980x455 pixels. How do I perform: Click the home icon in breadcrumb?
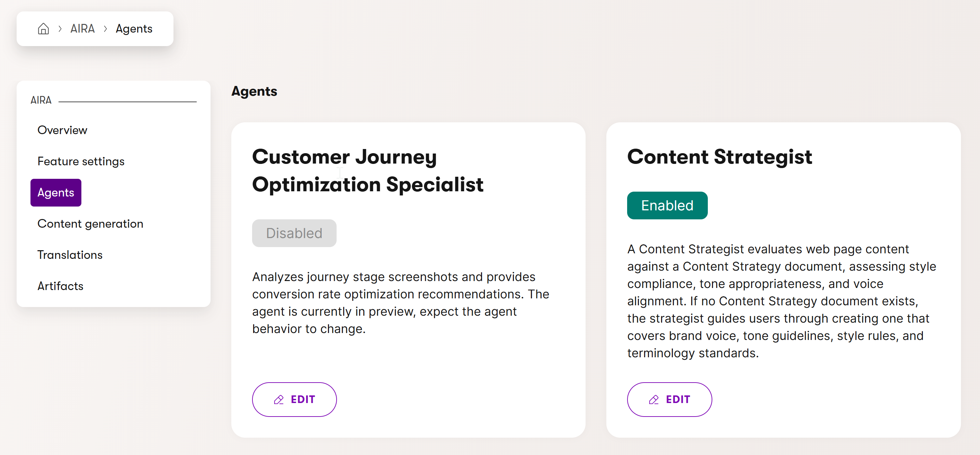pyautogui.click(x=43, y=28)
